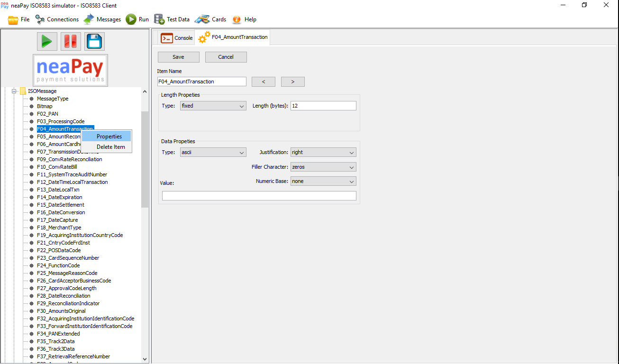Open the Connections menu
The width and height of the screenshot is (619, 364).
click(57, 19)
